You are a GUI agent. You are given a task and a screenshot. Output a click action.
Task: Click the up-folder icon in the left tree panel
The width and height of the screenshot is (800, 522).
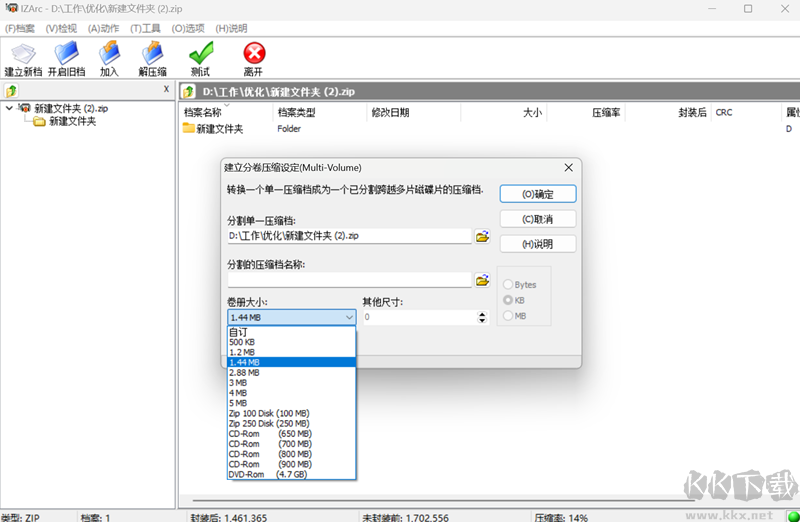click(x=11, y=91)
